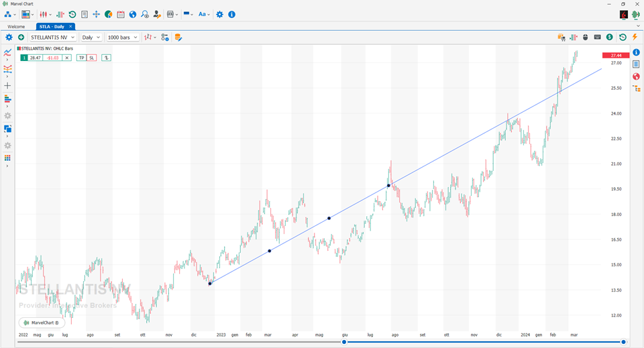Image resolution: width=644 pixels, height=348 pixels.
Task: Open the 1000 bars dropdown
Action: click(122, 38)
